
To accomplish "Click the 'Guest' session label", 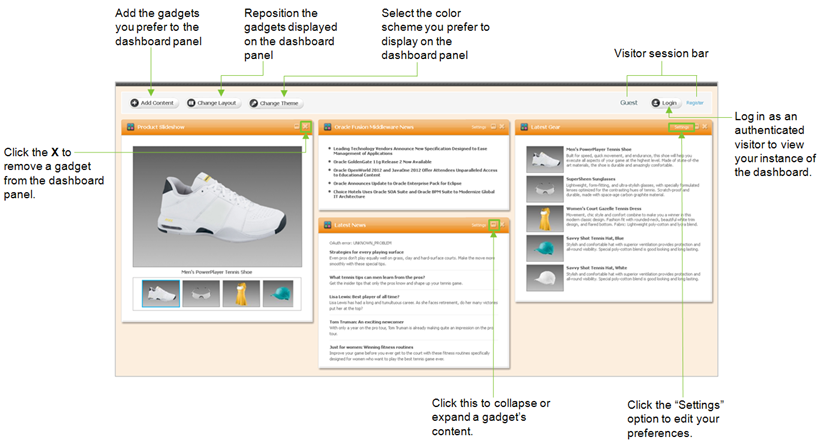I will coord(629,103).
